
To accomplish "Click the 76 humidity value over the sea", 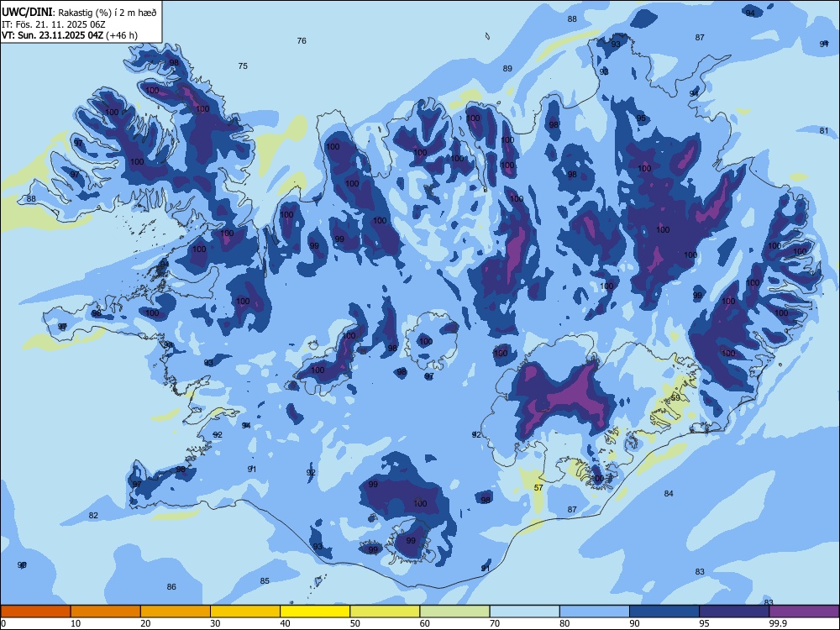I will point(302,40).
